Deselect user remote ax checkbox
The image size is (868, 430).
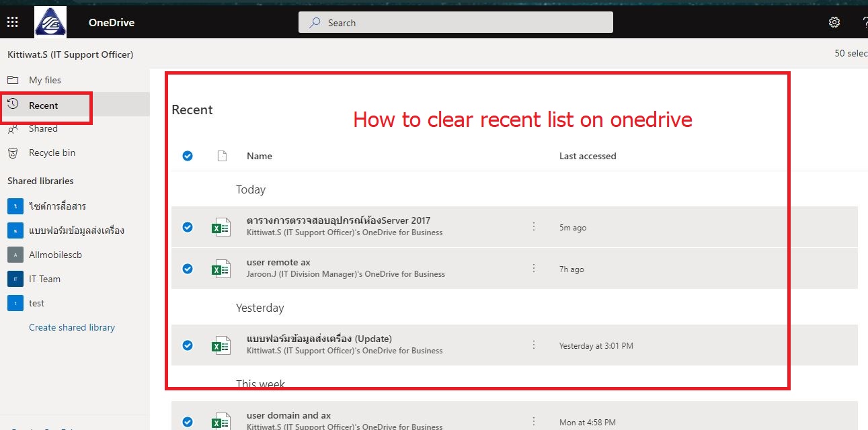188,269
